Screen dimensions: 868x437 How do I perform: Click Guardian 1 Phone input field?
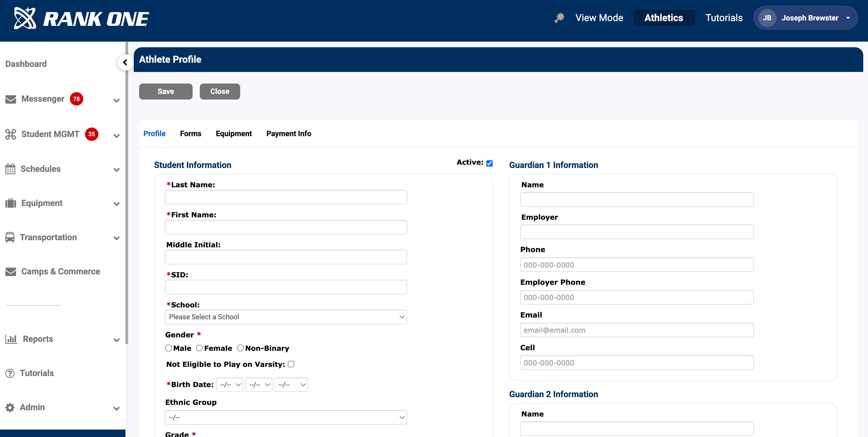click(636, 265)
